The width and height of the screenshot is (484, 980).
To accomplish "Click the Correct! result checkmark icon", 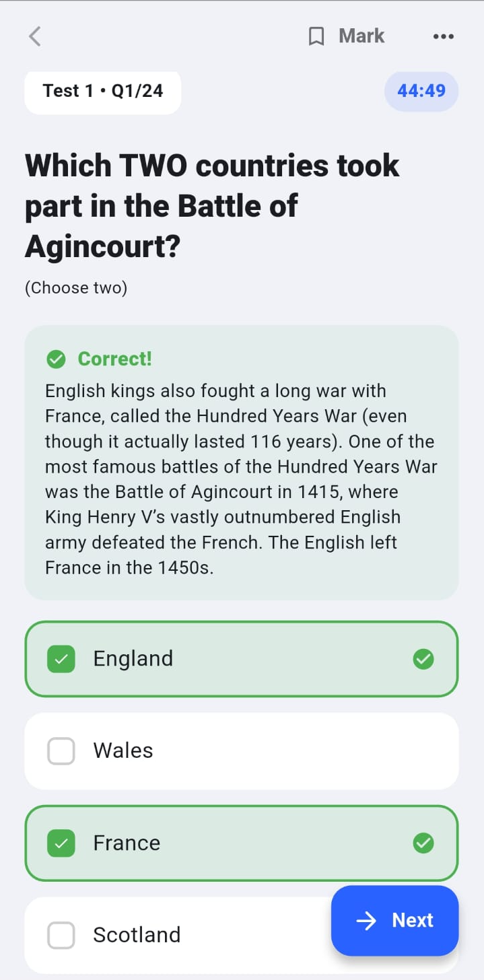I will (57, 359).
